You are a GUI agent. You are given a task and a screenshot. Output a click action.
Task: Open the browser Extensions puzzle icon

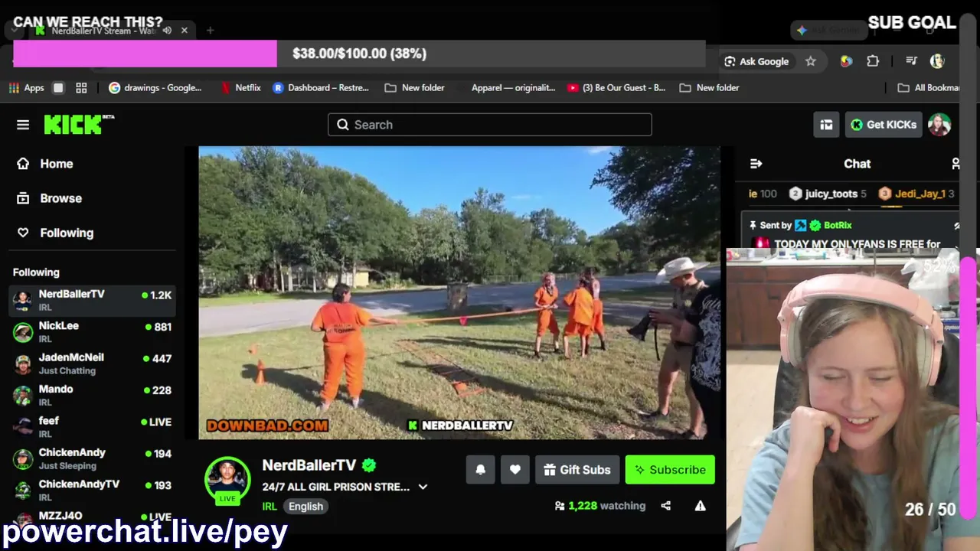point(873,61)
